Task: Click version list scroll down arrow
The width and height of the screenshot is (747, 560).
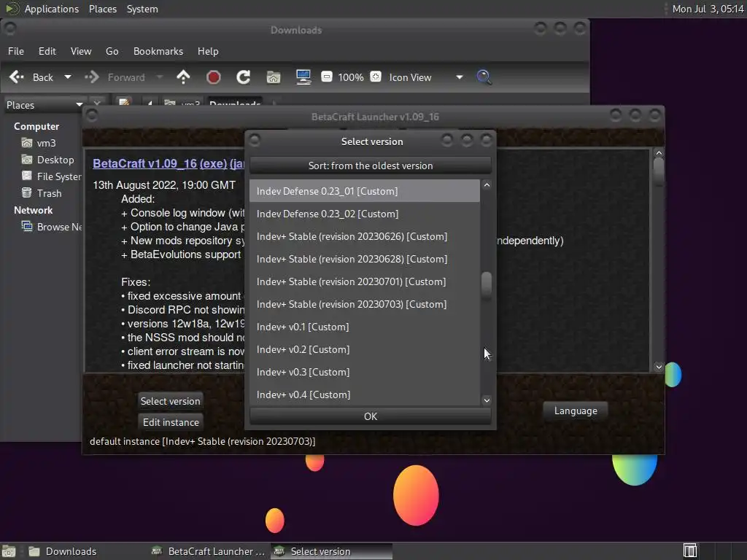Action: [487, 400]
